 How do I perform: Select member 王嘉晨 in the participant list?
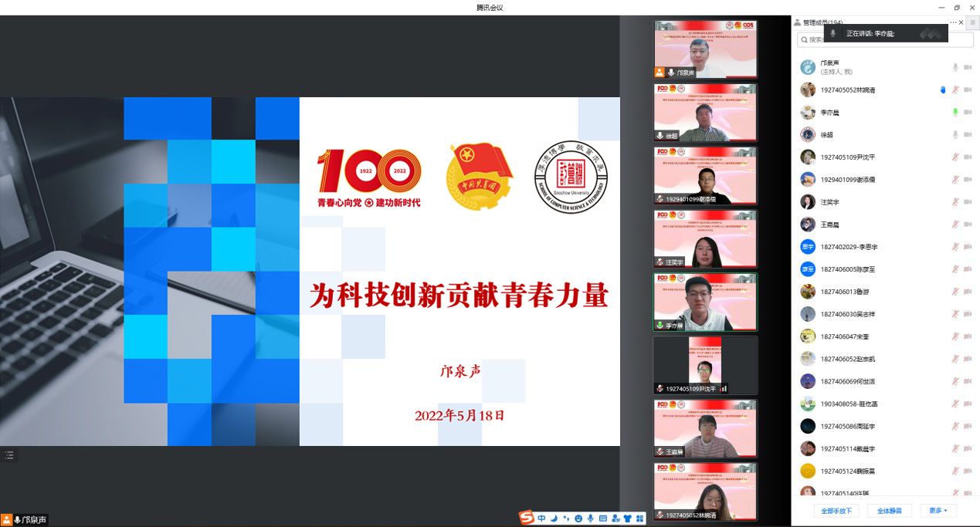click(x=830, y=225)
